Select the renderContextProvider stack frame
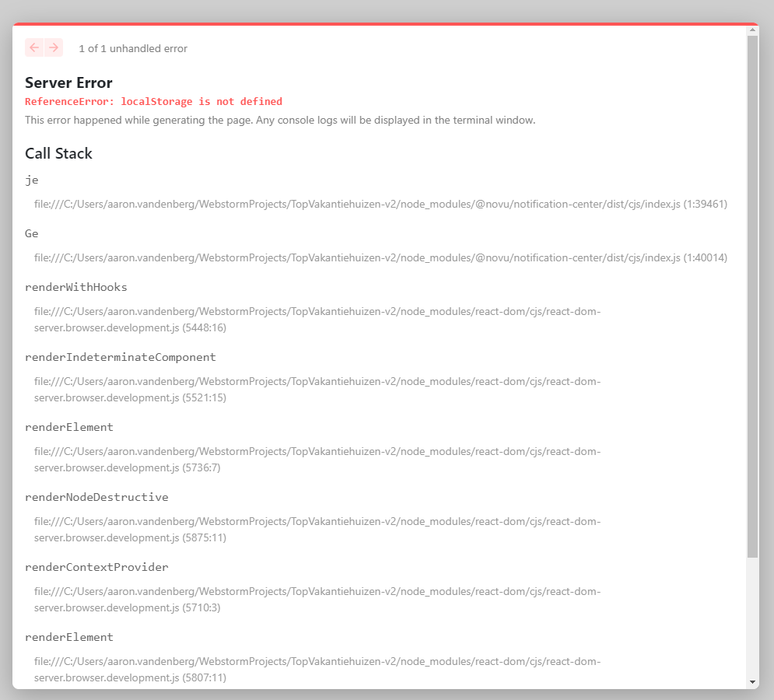 [x=97, y=567]
